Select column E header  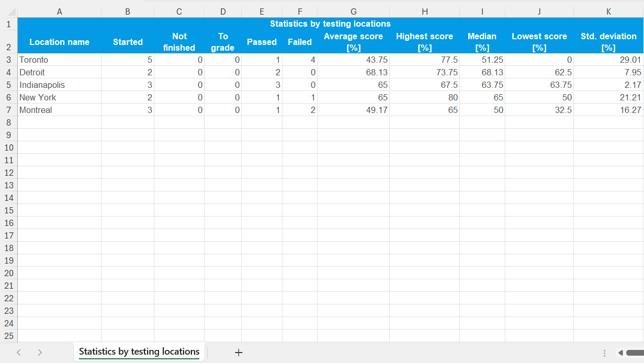(x=262, y=12)
